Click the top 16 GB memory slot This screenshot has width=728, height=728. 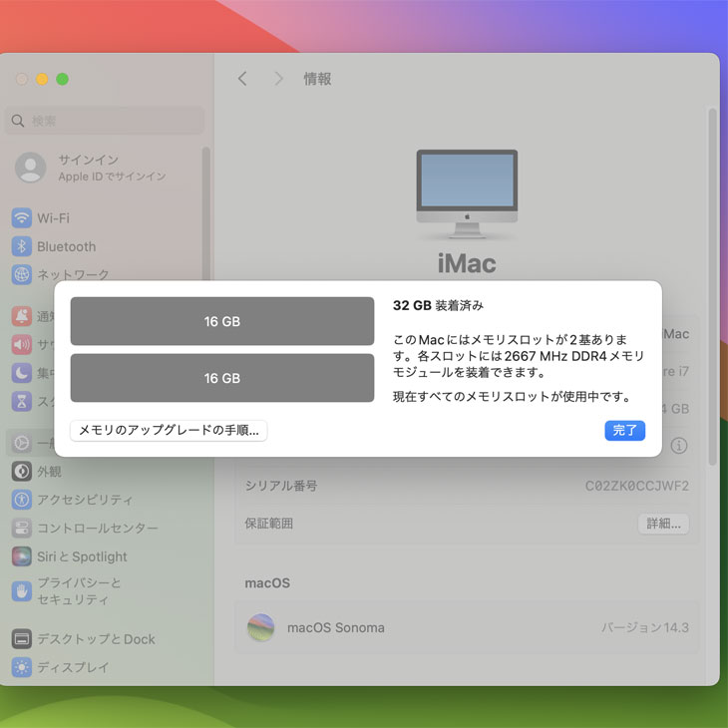coord(222,321)
